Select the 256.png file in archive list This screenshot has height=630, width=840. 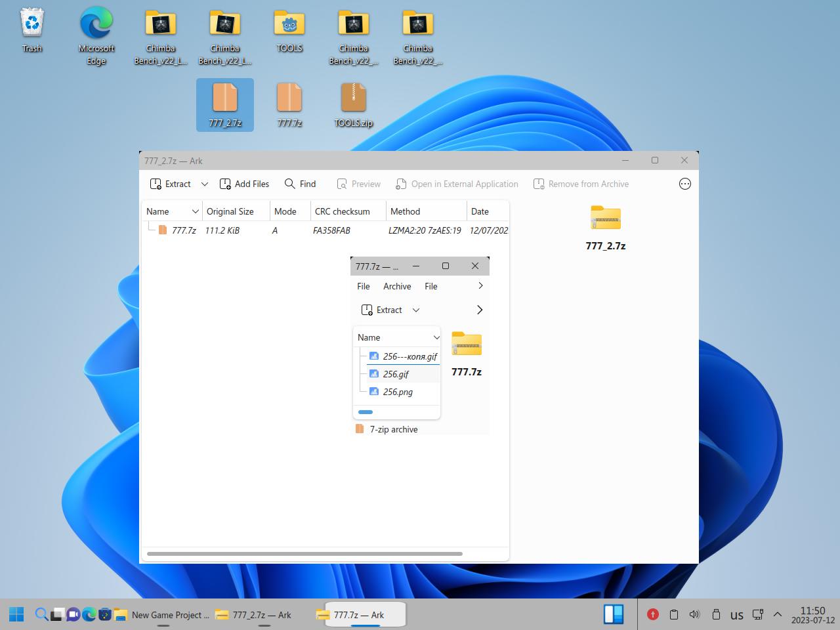[398, 392]
